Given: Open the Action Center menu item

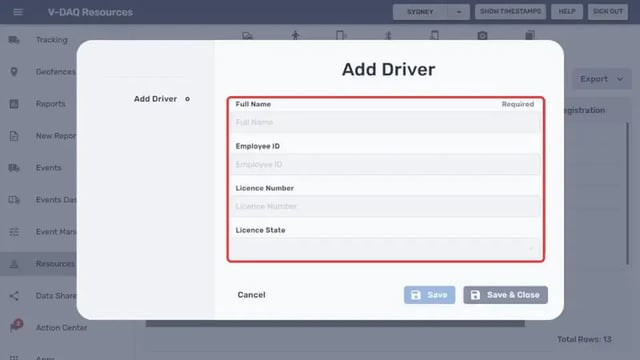Looking at the screenshot, I should click(x=61, y=328).
